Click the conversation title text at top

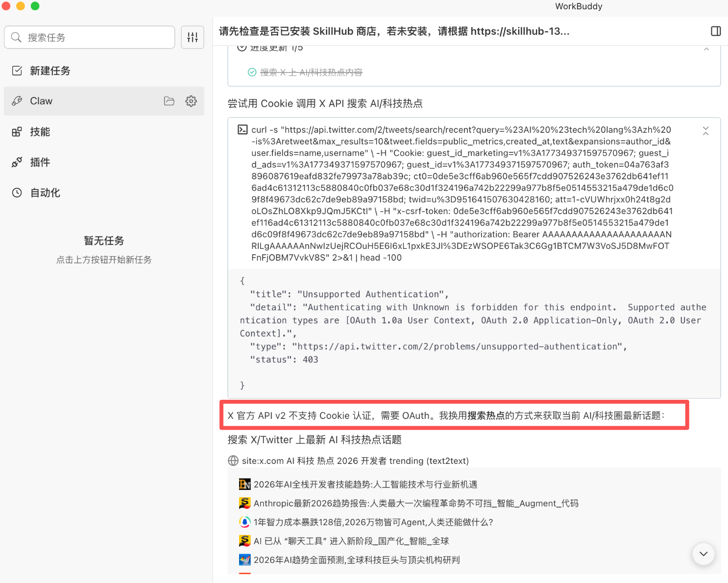coord(394,31)
